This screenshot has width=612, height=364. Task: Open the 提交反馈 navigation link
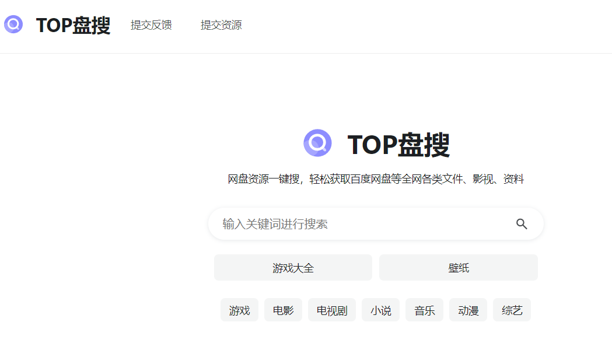(151, 26)
